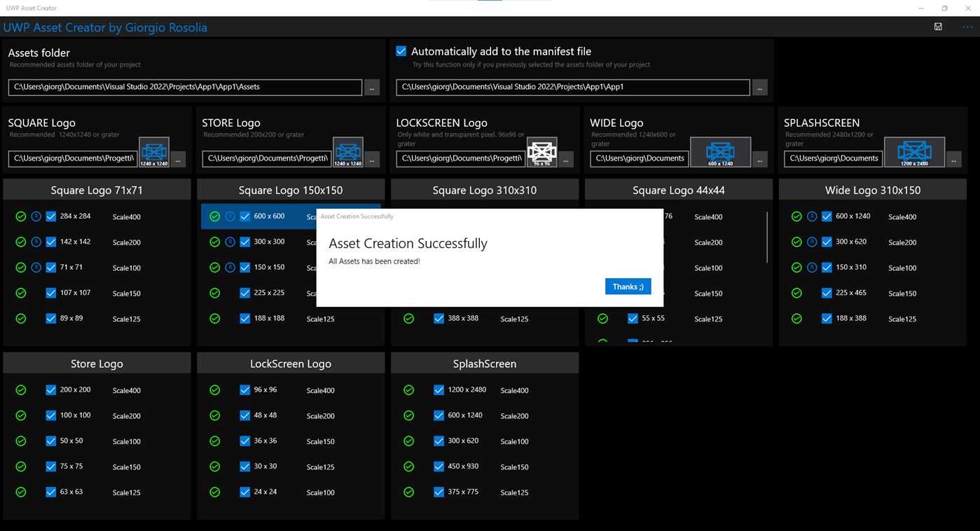Click the green check icon for 284 x 284
This screenshot has width=980, height=531.
(21, 216)
